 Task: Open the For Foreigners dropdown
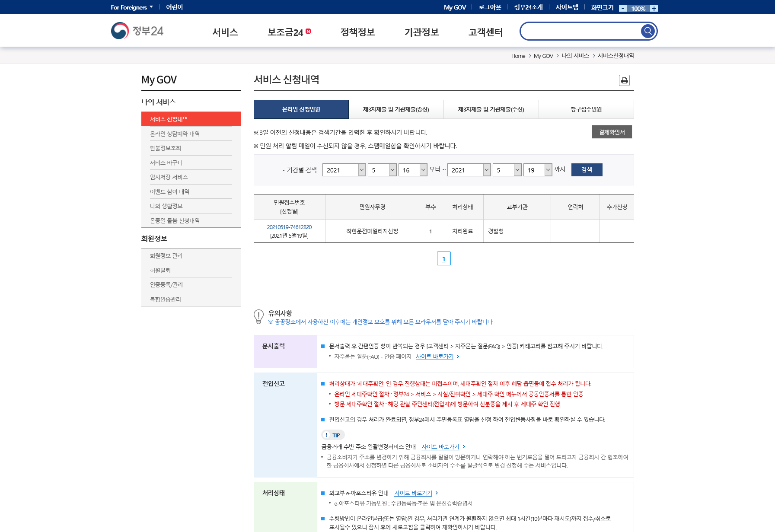(131, 7)
